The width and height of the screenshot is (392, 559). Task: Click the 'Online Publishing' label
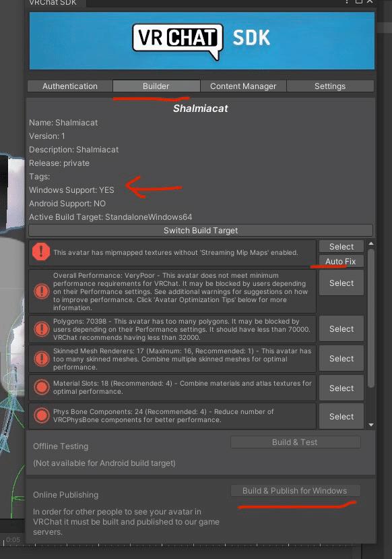(65, 495)
